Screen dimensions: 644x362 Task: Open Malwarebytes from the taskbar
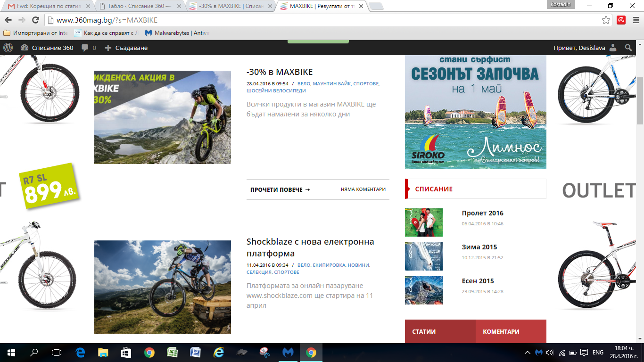[x=288, y=352]
